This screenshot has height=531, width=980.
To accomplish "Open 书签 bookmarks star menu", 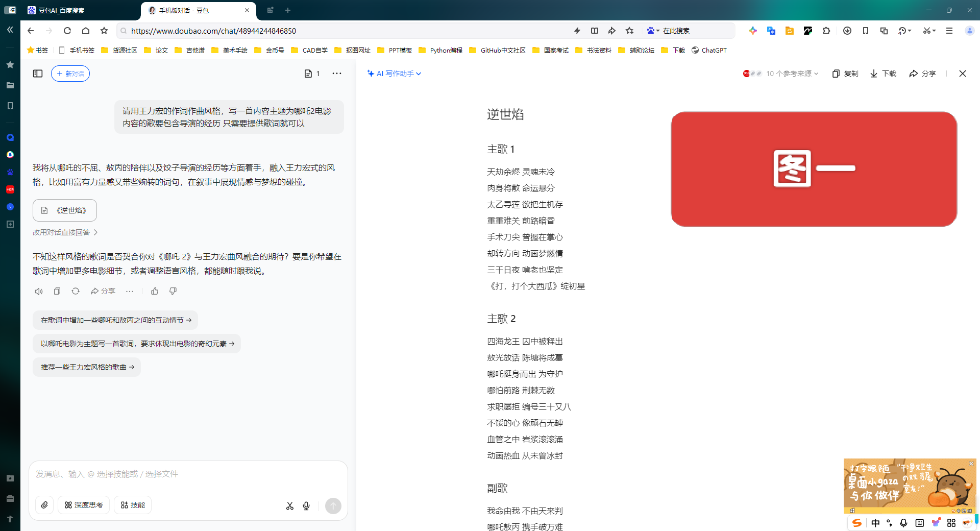I will click(x=37, y=50).
